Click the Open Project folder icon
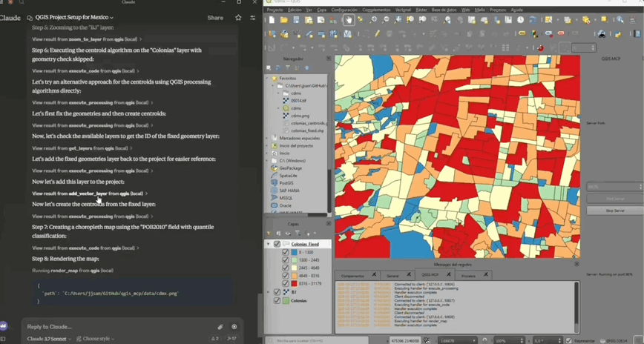 283,20
